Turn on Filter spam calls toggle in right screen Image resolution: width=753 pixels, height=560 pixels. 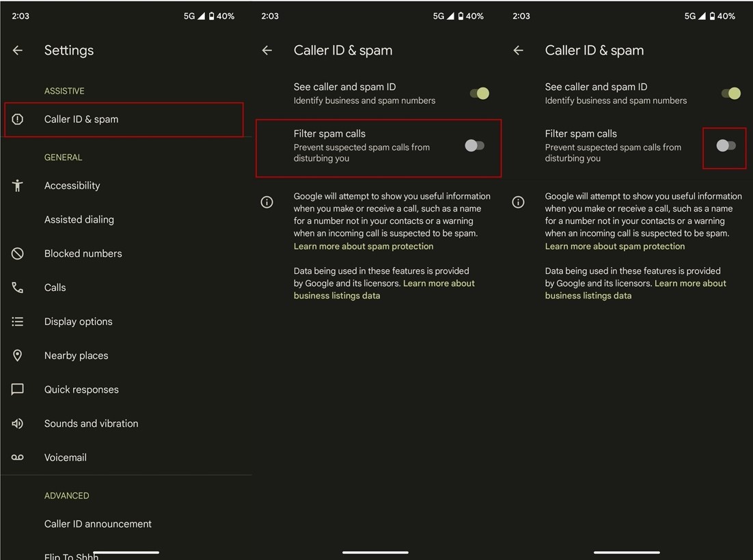(726, 145)
